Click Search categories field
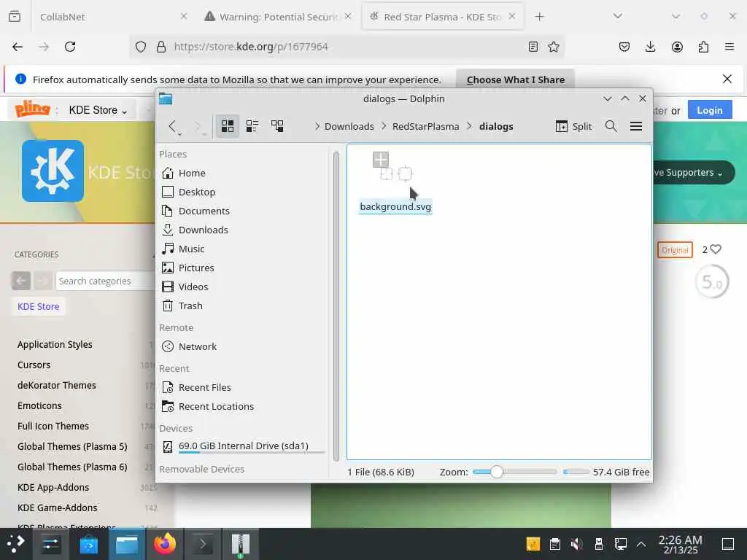 pos(105,281)
